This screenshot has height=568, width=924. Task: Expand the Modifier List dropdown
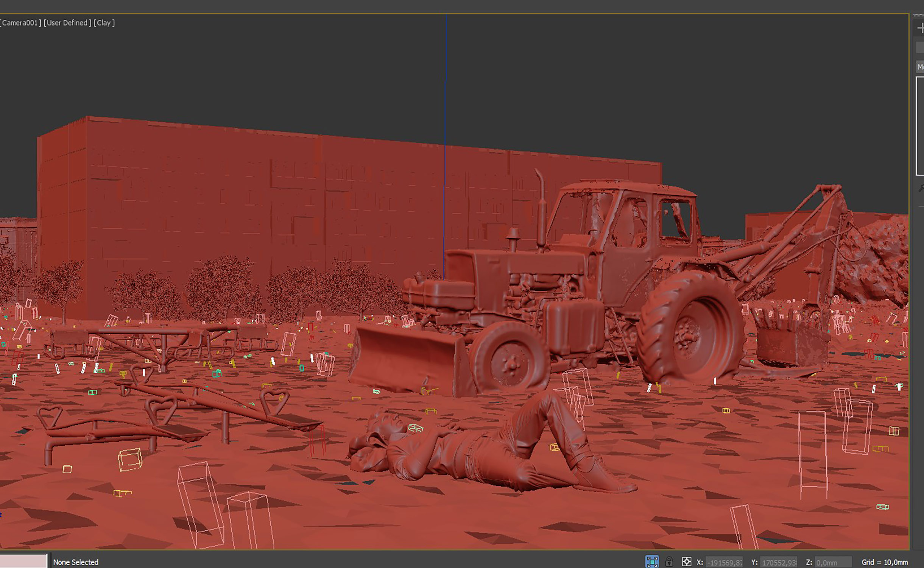[x=920, y=67]
